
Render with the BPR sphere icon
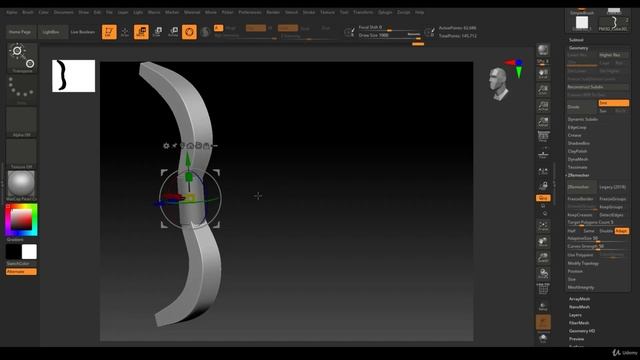[543, 50]
